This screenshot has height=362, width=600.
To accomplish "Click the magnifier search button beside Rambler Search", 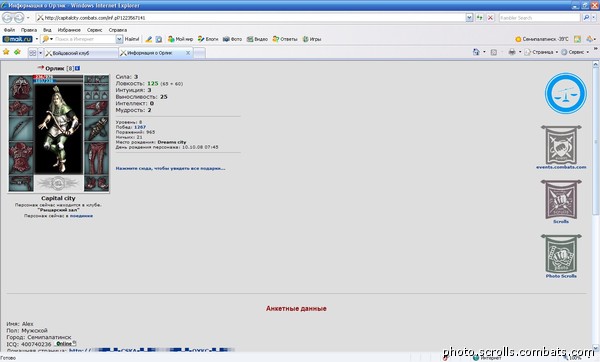I will coord(586,18).
